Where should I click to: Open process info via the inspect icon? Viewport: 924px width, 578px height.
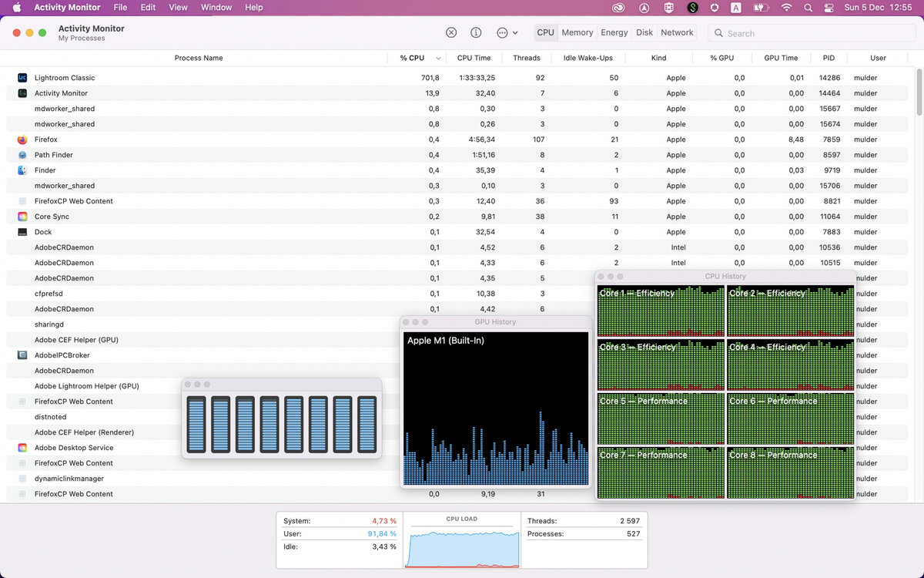[476, 32]
